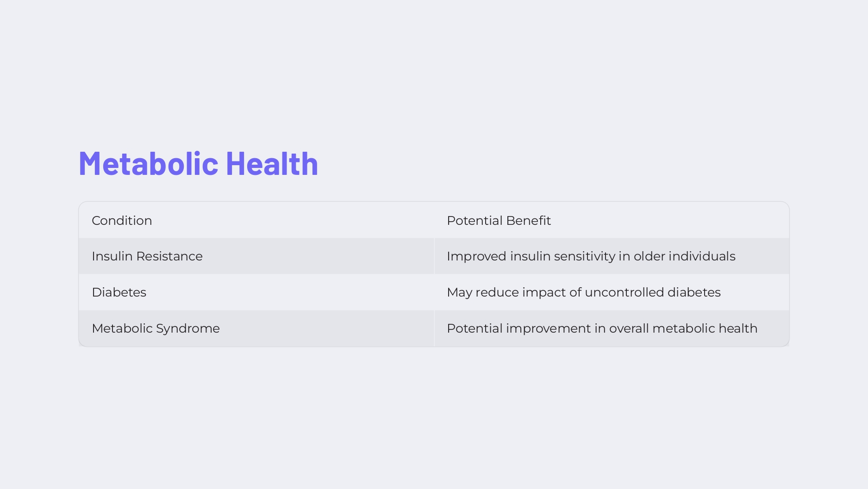Click the word Improved in Insulin row
868x489 pixels.
click(476, 256)
